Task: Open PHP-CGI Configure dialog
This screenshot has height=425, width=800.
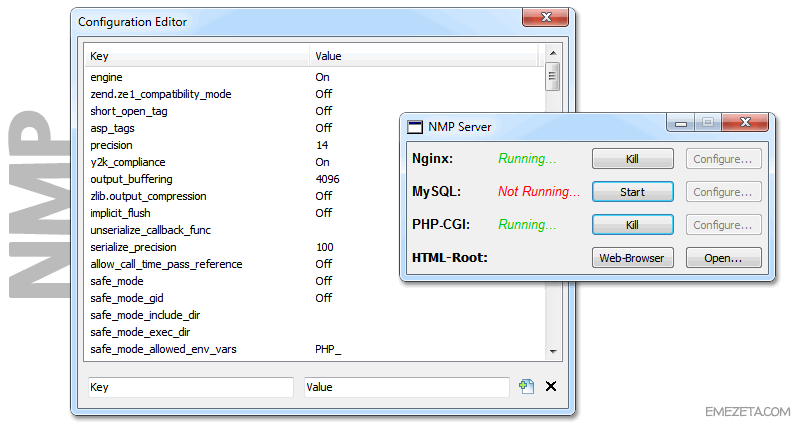Action: (x=723, y=225)
